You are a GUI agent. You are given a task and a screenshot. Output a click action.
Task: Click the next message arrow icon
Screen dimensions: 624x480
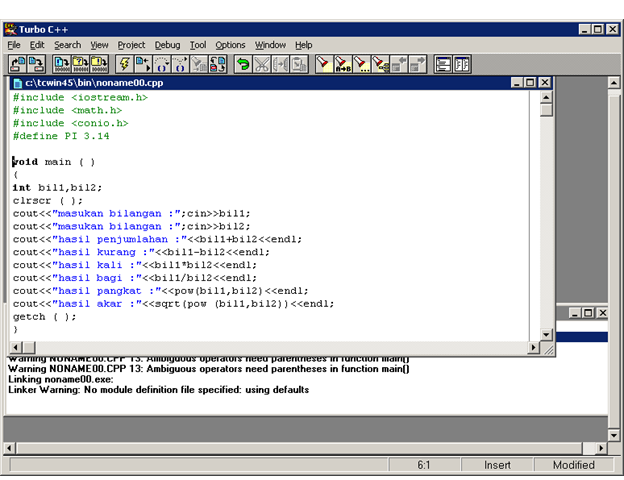(417, 64)
